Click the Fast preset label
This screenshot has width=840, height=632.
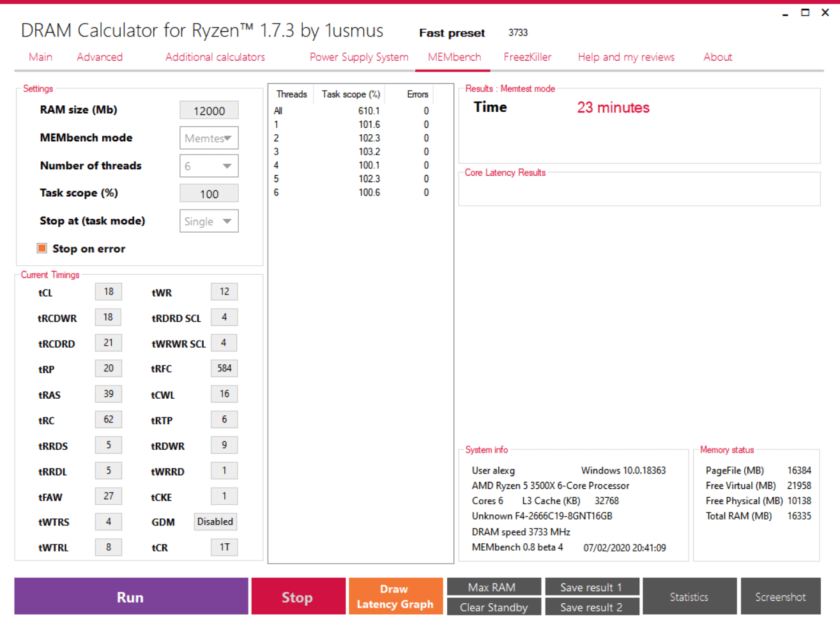click(x=452, y=33)
